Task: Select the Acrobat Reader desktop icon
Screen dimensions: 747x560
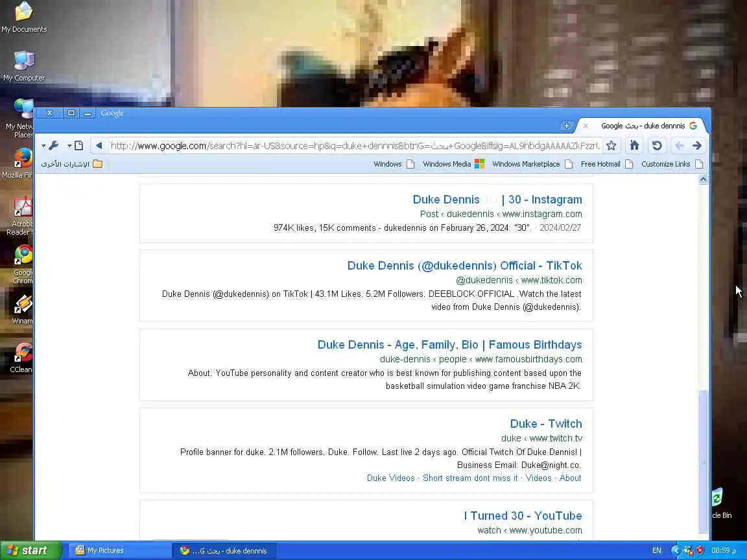Action: [x=20, y=216]
